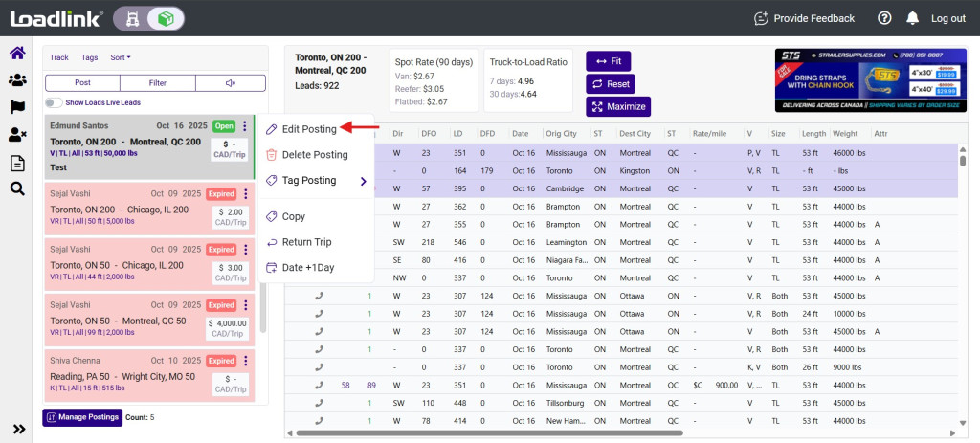
Task: Open the help question mark icon
Action: [x=884, y=18]
